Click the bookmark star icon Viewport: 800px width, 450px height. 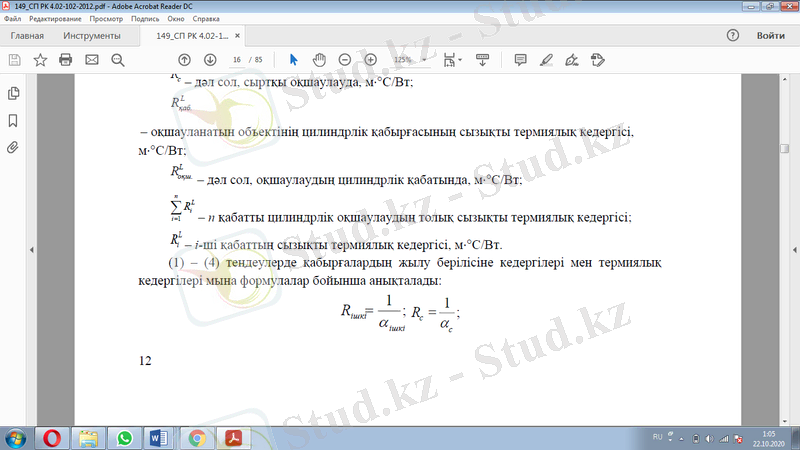[40, 59]
